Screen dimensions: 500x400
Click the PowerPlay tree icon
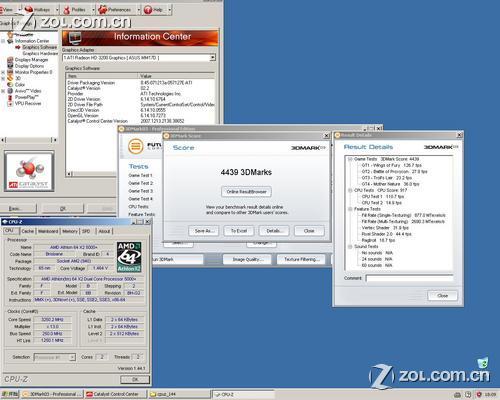(x=10, y=97)
